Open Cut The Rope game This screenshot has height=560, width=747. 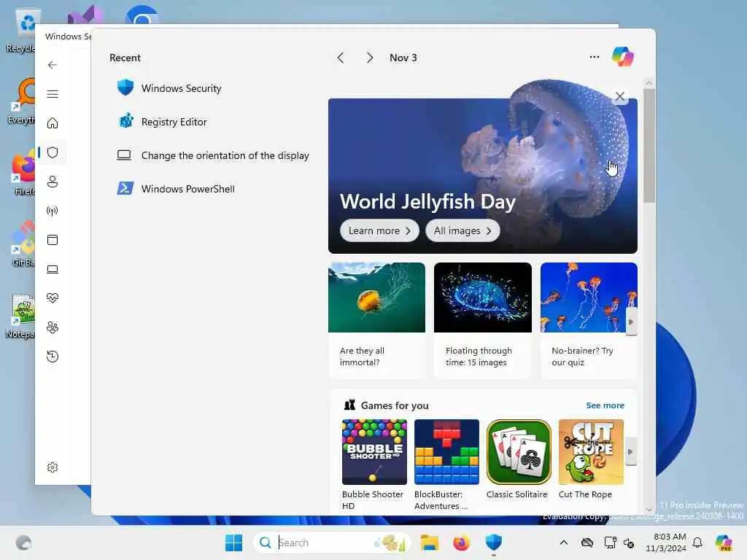point(591,459)
